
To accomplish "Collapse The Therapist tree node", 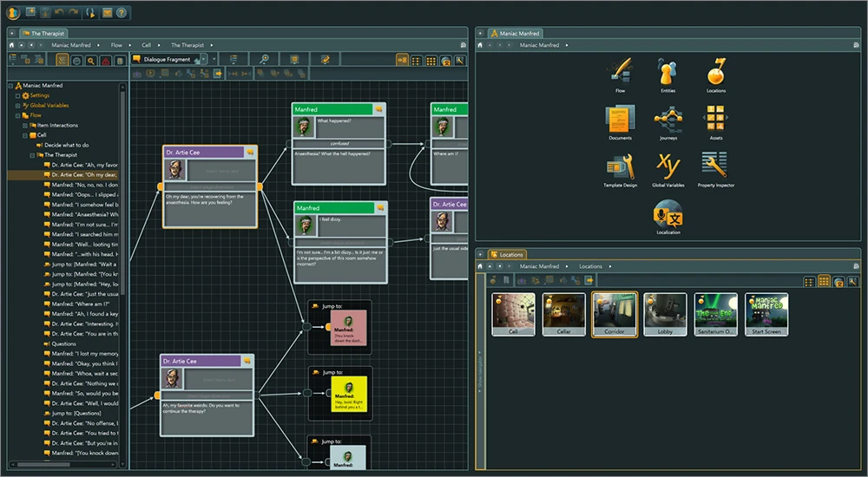I will (x=32, y=155).
